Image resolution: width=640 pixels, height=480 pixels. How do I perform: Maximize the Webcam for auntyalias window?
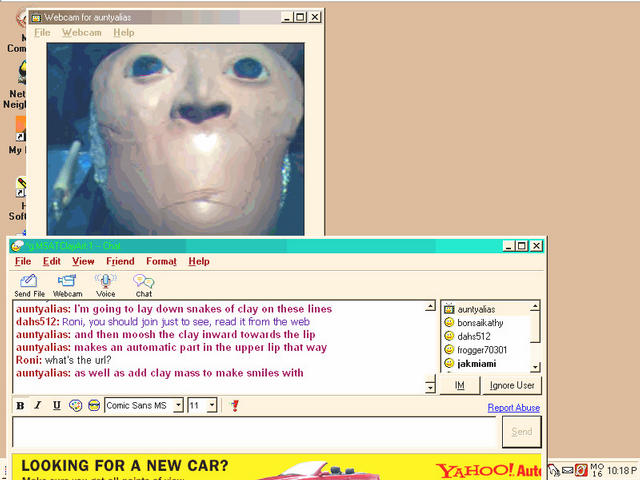click(300, 17)
